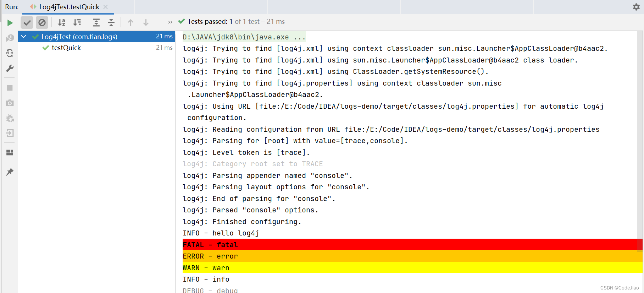Click the console vertical scrollbar
Screen dimensions: 644x293
click(x=640, y=142)
